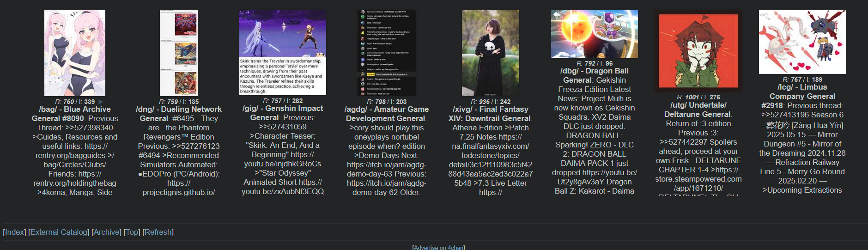
Task: Click the '>>527431059' previous thread reference
Action: point(283,127)
